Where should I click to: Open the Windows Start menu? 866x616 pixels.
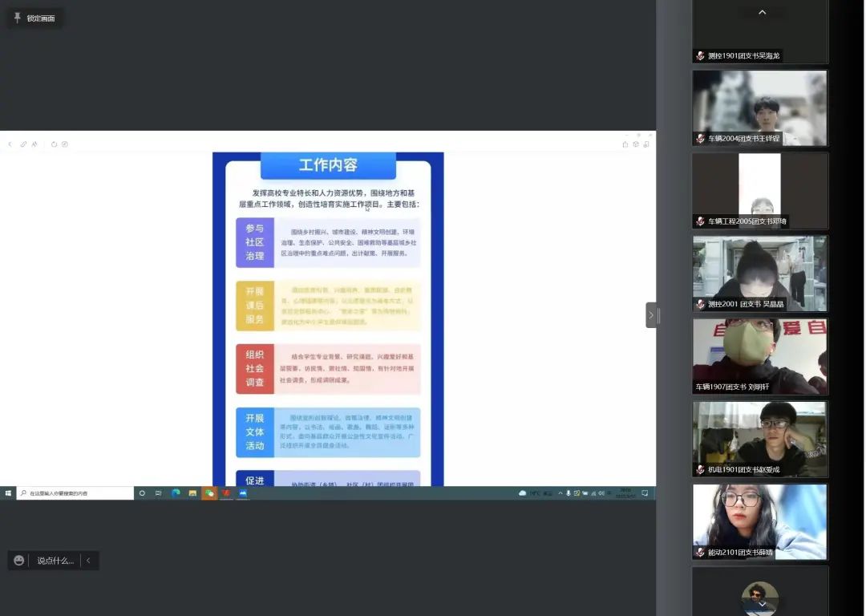click(x=8, y=493)
